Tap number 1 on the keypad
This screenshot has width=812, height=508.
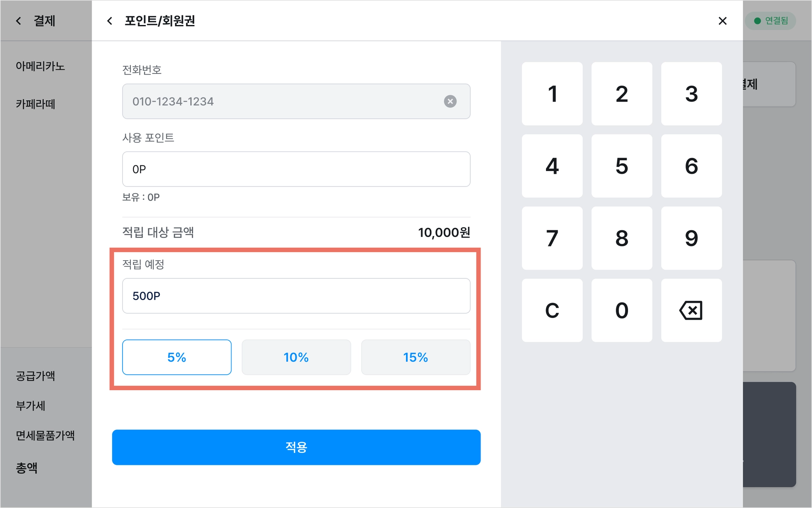(x=552, y=94)
